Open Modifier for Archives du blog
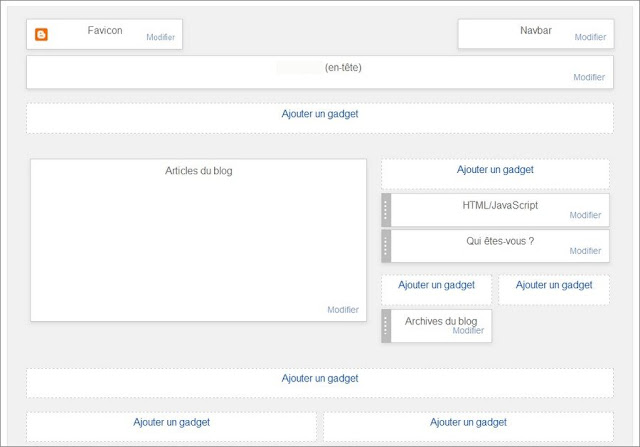Image resolution: width=640 pixels, height=447 pixels. coord(468,331)
